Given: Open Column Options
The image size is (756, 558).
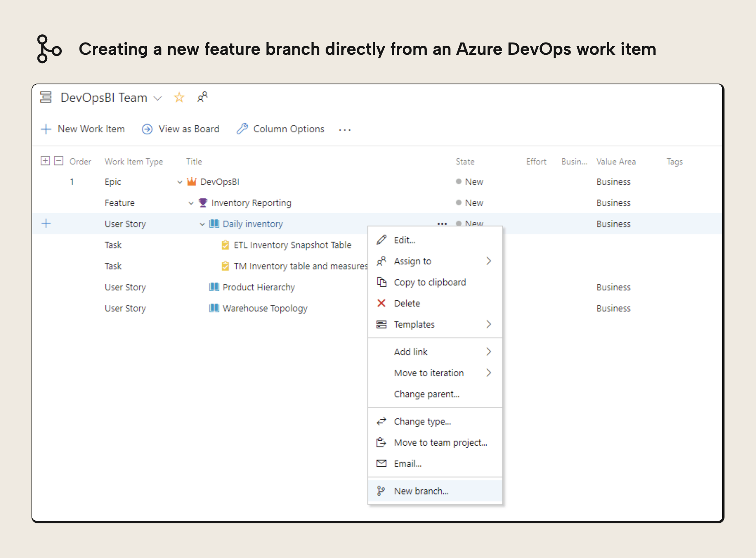Looking at the screenshot, I should [289, 129].
